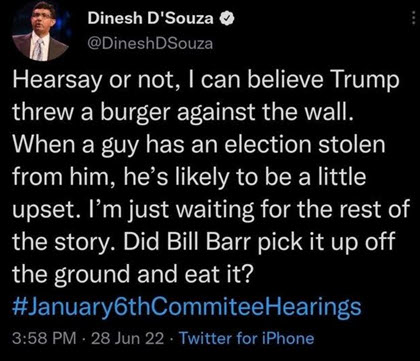The image size is (420, 361).
Task: Click the verified checkmark badge
Action: [x=227, y=19]
